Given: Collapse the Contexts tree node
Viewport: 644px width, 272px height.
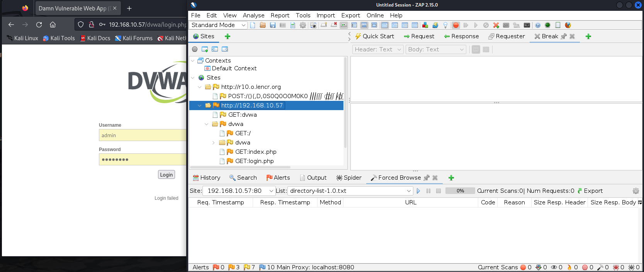Looking at the screenshot, I should tap(193, 61).
